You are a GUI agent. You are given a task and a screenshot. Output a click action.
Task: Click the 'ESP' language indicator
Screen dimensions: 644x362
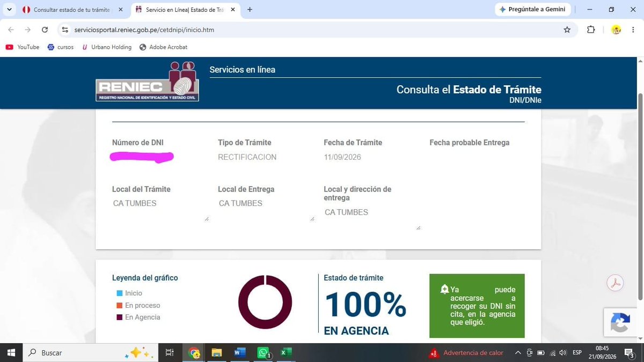pyautogui.click(x=577, y=353)
